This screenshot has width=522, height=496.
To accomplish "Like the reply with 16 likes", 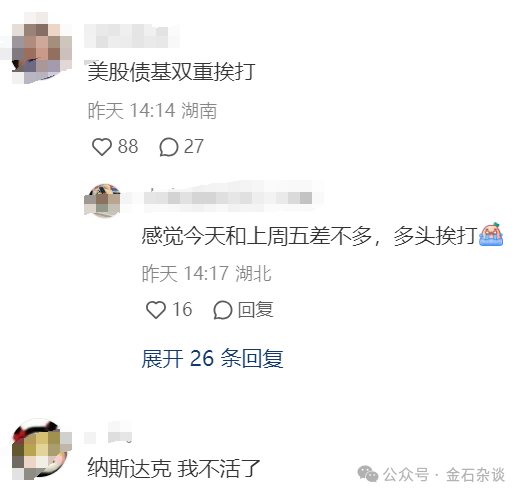I will [156, 310].
